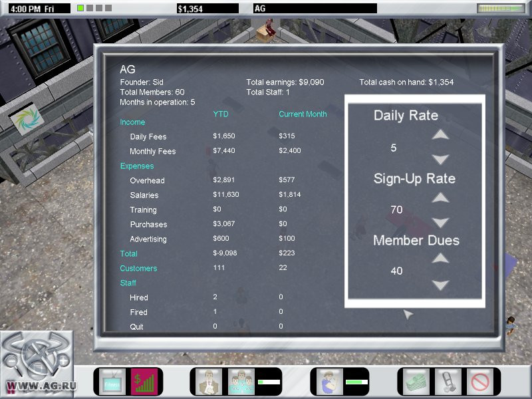Click the $1,354 cash display in top bar
532x399 pixels.
point(206,9)
